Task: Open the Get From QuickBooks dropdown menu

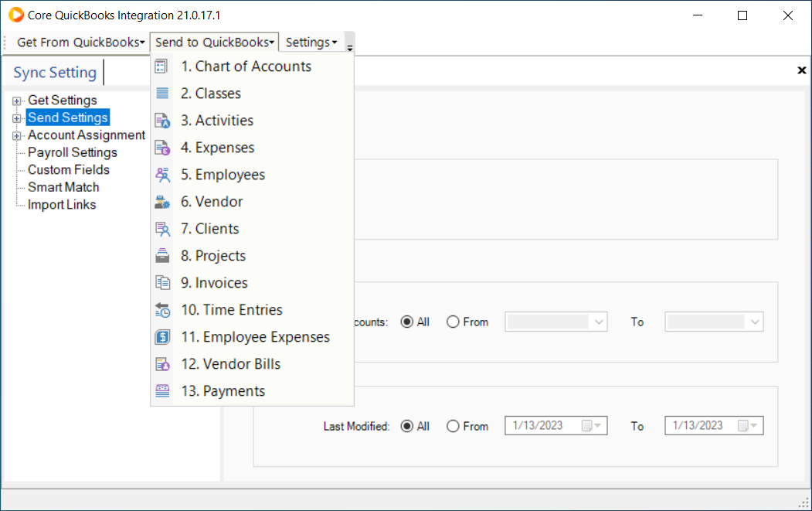Action: (x=80, y=42)
